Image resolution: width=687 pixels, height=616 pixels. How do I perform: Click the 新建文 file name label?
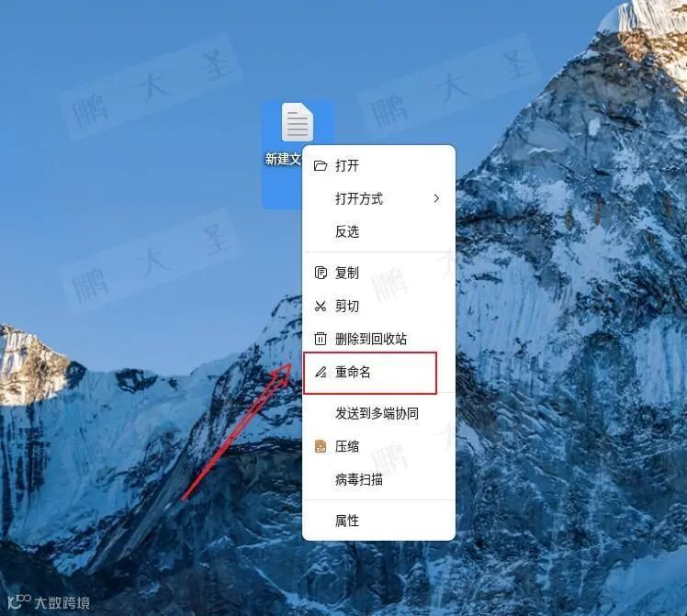point(283,159)
